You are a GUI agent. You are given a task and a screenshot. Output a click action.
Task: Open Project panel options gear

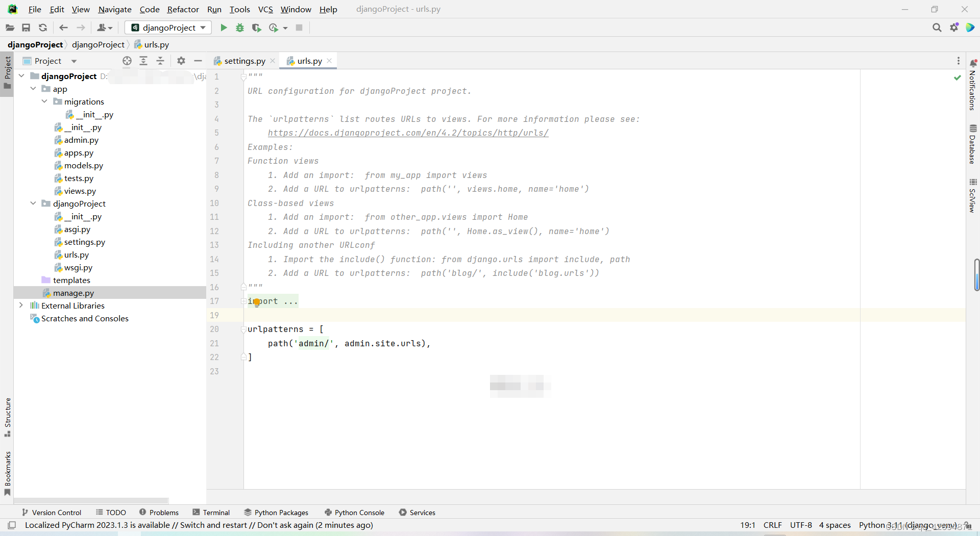coord(181,61)
